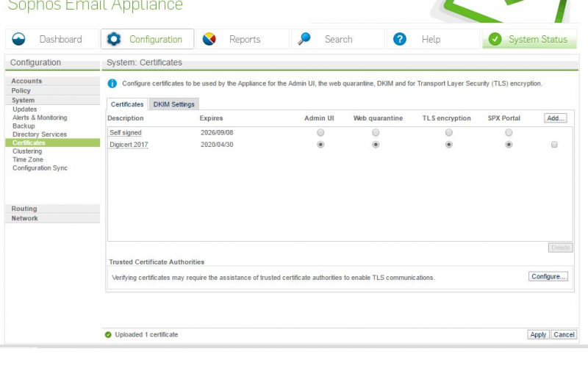The height and width of the screenshot is (368, 588).
Task: Click the Search magnifier icon
Action: point(304,39)
